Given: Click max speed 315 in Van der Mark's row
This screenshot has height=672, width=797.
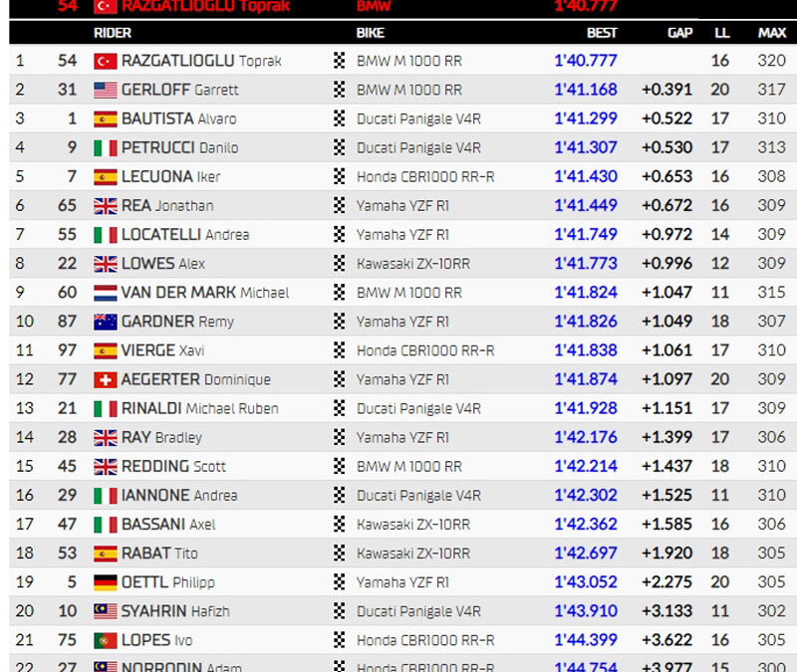Looking at the screenshot, I should [x=771, y=292].
